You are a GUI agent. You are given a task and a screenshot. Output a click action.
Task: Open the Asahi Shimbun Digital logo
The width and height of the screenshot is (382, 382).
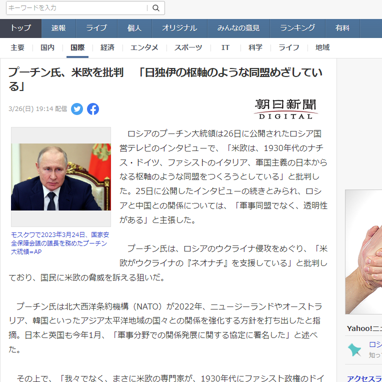pos(286,109)
